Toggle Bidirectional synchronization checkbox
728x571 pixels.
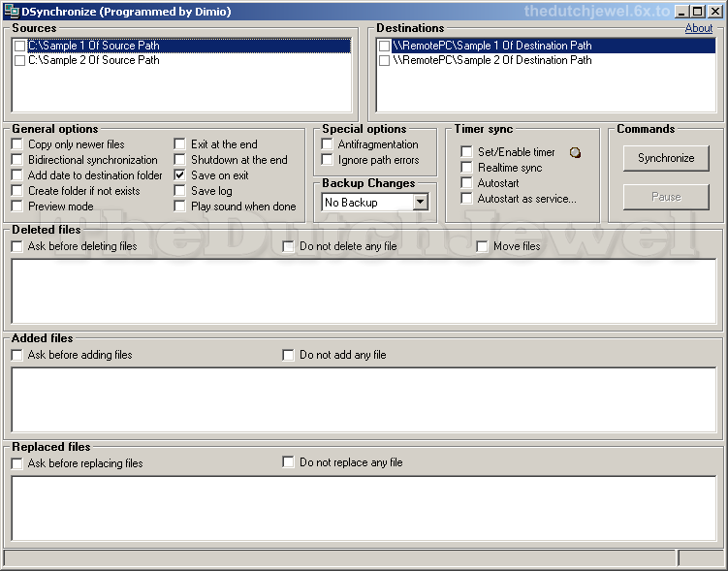17,160
